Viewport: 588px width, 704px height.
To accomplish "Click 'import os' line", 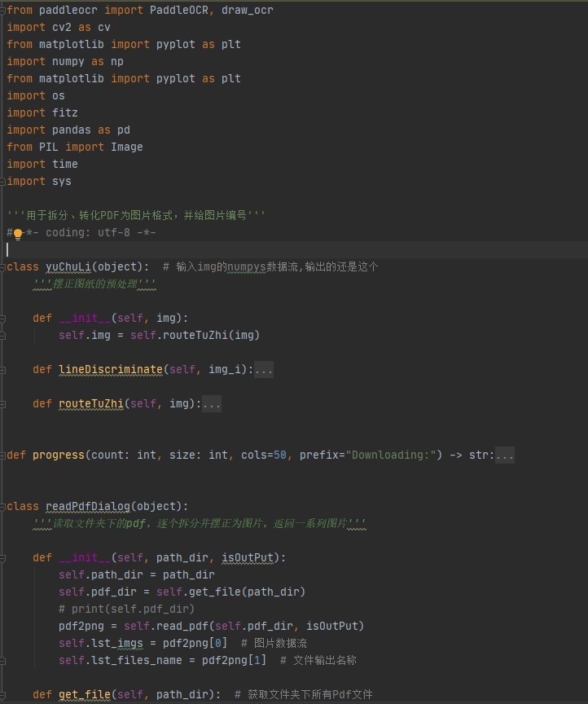I will pos(36,95).
